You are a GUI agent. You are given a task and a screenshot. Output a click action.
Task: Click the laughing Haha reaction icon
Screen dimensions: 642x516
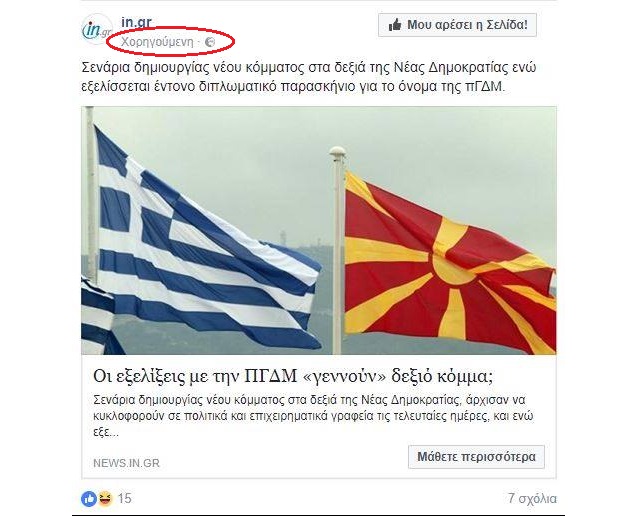tap(105, 498)
